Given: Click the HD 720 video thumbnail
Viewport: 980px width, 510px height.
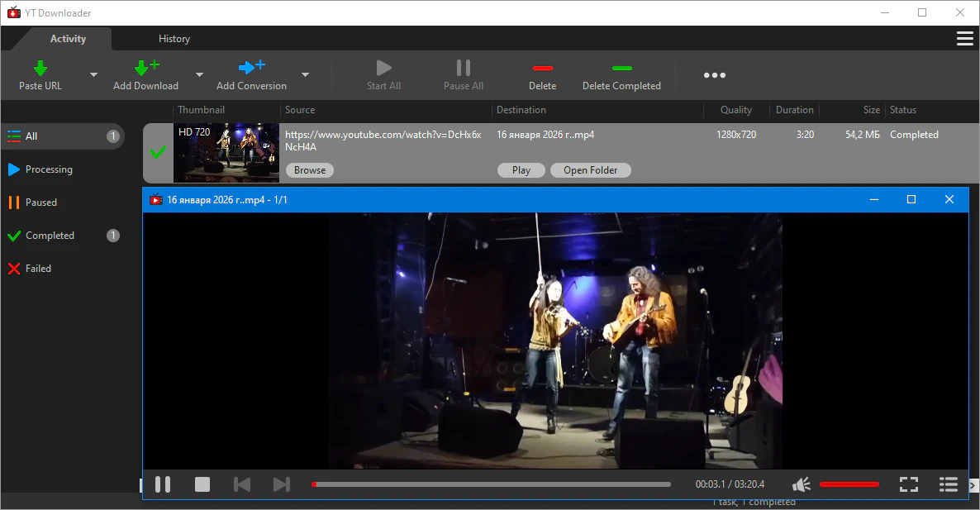Looking at the screenshot, I should pyautogui.click(x=226, y=153).
